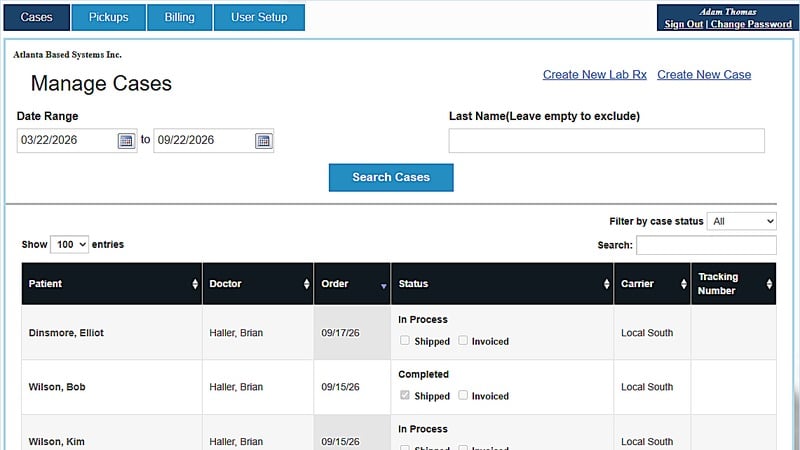The height and width of the screenshot is (450, 800).
Task: Click the Atlanta Based Systems Inc. label
Action: [x=67, y=55]
